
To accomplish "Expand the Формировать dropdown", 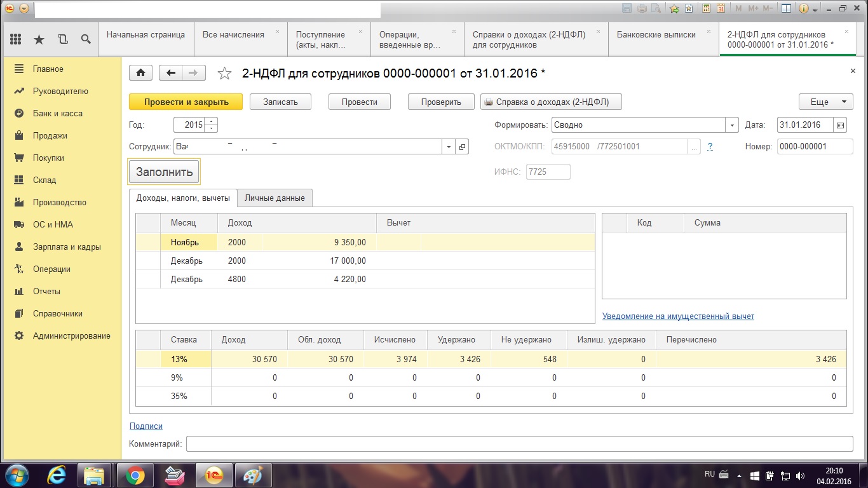I will click(733, 125).
